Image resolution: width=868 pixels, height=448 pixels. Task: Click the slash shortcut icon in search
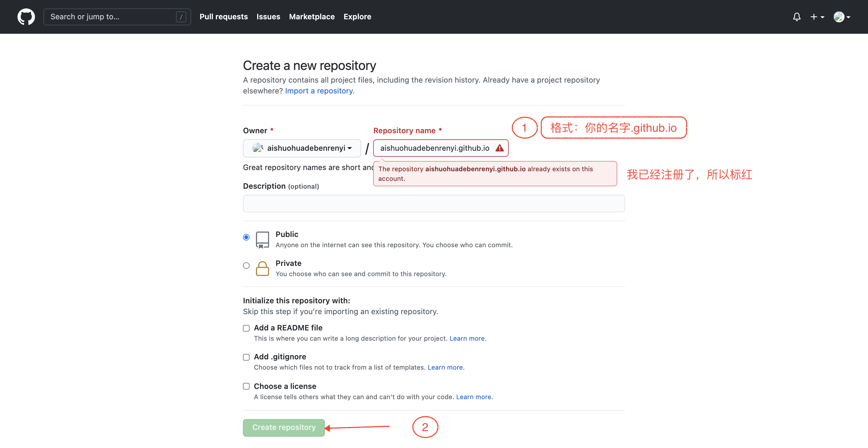pos(181,17)
